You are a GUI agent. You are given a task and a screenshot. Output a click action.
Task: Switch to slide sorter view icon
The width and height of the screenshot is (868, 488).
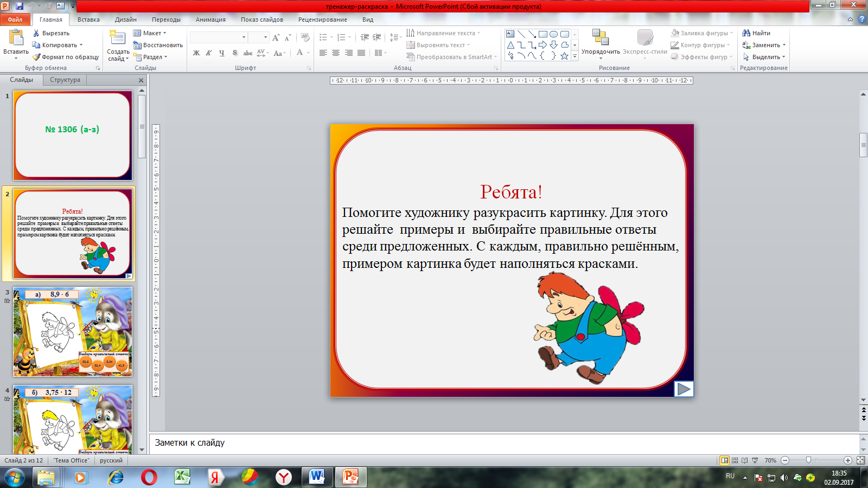(735, 460)
